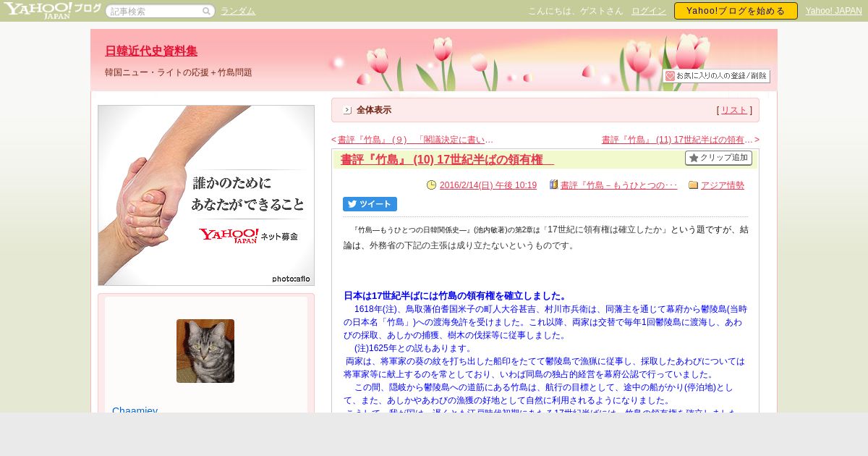The width and height of the screenshot is (868, 456).
Task: Click the arrow icon beside 全体表示
Action: (x=347, y=110)
